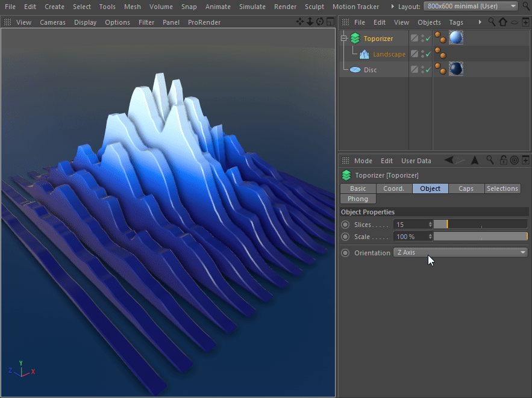Screen dimensions: 532x398
Task: Open the Layout selector showing 800x600 minimal
Action: pos(470,6)
